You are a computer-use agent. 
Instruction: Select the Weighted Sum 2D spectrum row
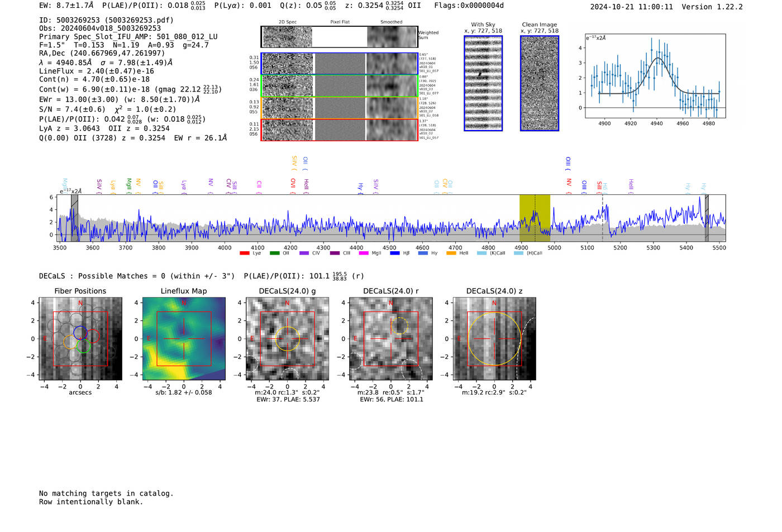point(340,37)
